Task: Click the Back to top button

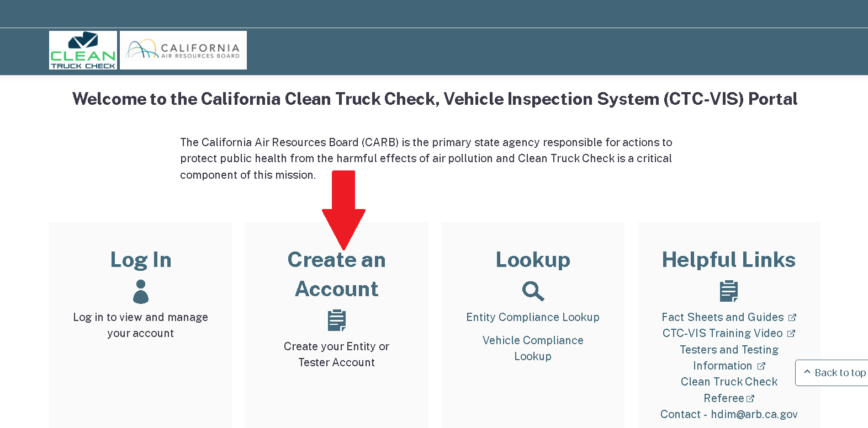Action: click(832, 373)
